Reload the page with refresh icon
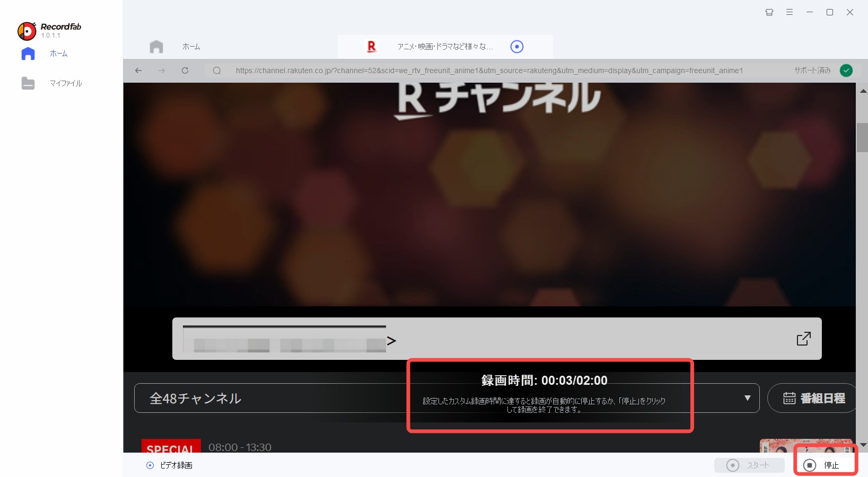Screen dimensions: 868x477 (x=185, y=70)
